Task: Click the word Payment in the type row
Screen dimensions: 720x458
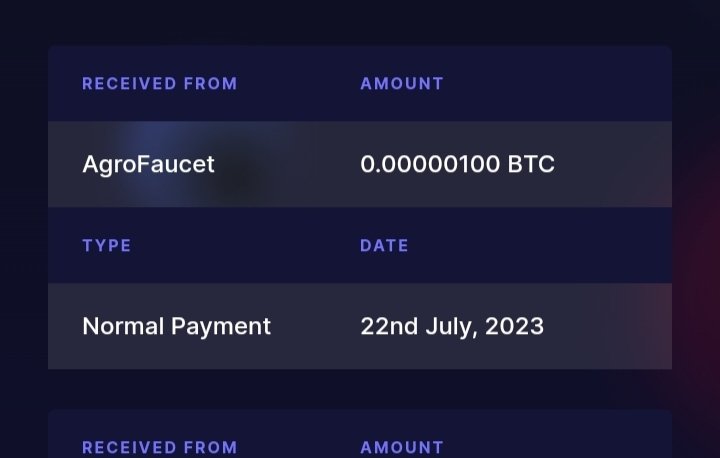Action: [x=221, y=327]
